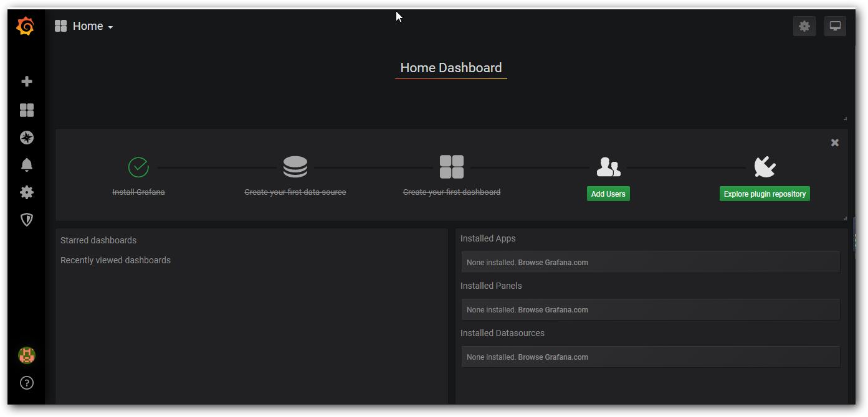Click the Add Users button
The image size is (868, 417).
(608, 194)
